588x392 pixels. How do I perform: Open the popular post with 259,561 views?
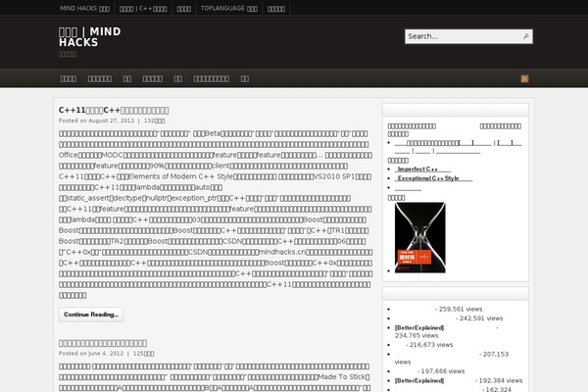tap(414, 309)
